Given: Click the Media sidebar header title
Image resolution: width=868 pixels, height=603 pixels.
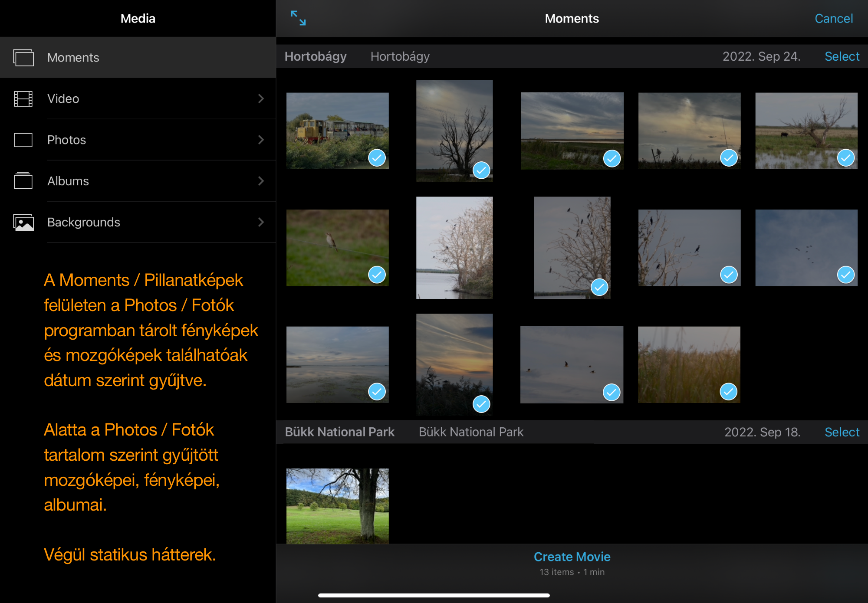Looking at the screenshot, I should 138,19.
